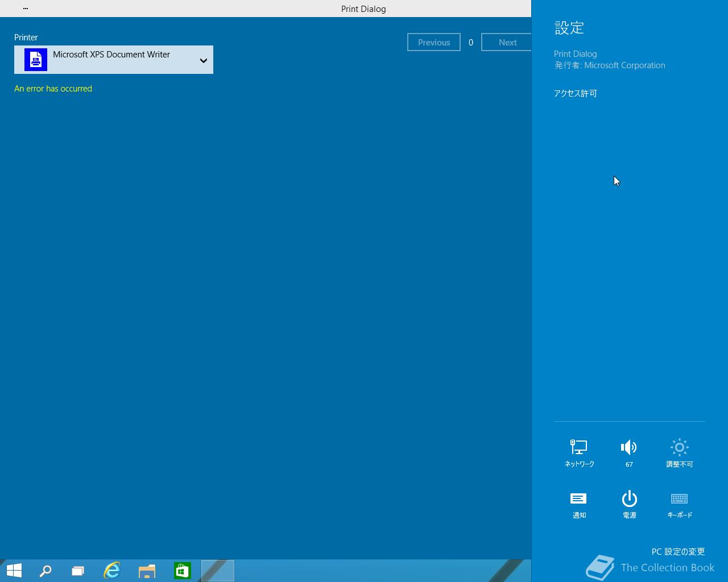
Task: Go to Next page
Action: 507,42
